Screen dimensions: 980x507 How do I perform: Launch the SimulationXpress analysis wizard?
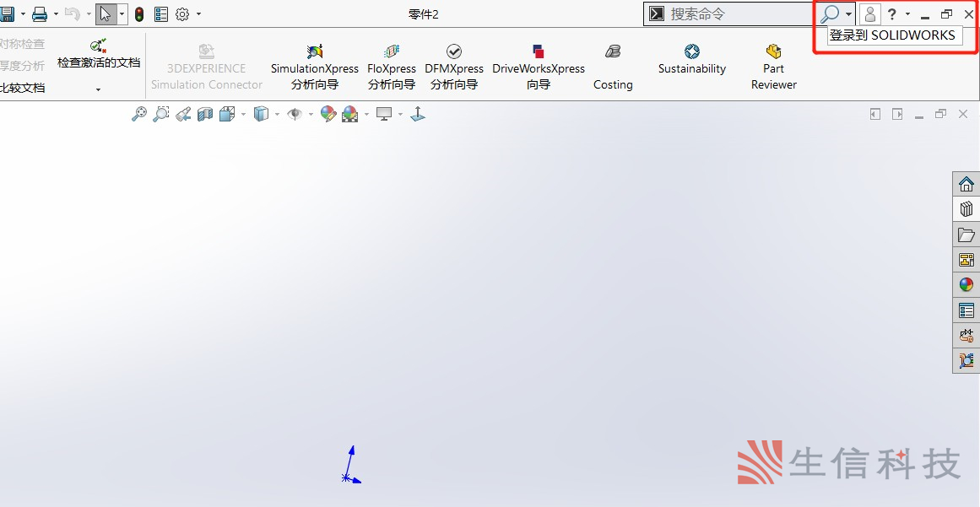314,67
